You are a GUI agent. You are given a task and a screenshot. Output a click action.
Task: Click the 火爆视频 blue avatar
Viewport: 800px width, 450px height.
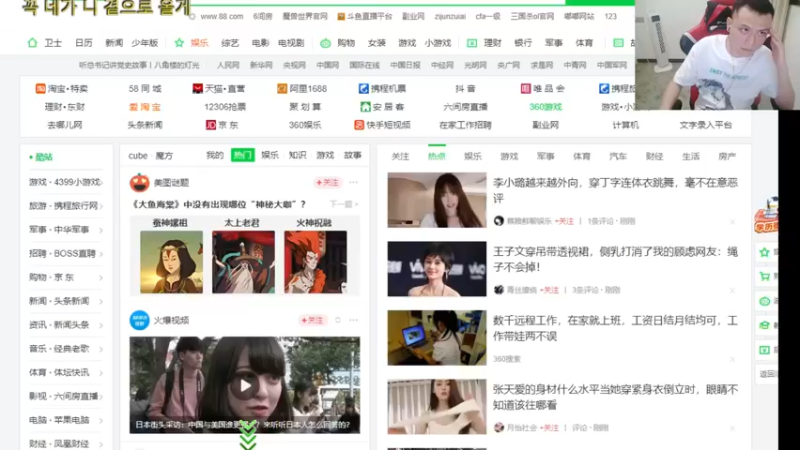tap(139, 320)
